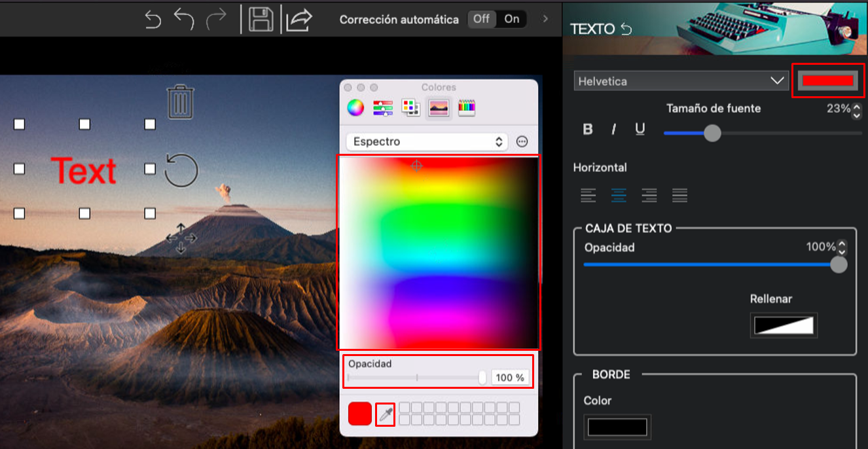
Task: Expand toolbar with the right chevron
Action: click(545, 19)
